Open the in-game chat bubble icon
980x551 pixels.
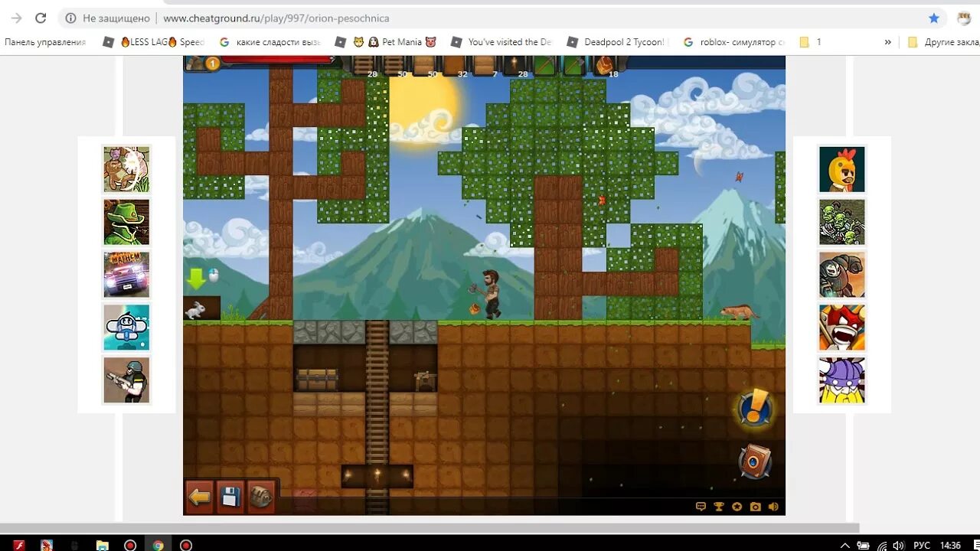click(x=701, y=507)
